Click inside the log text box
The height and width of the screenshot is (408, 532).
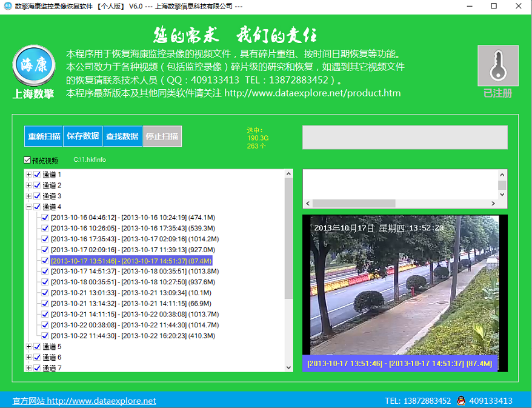[401, 184]
